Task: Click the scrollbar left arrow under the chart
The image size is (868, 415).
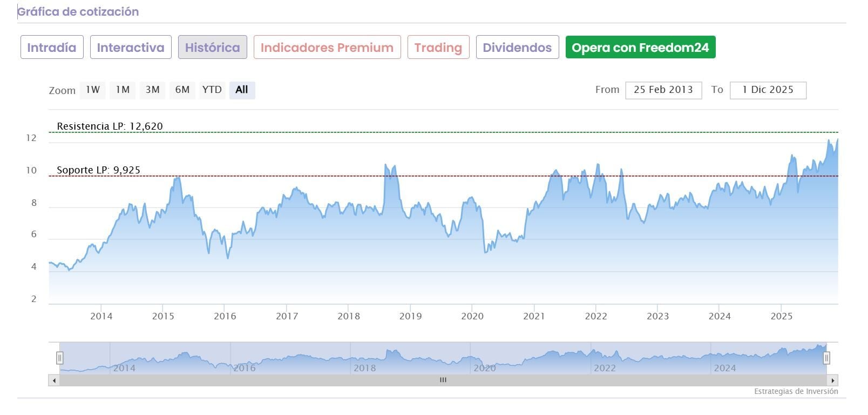Action: click(x=54, y=380)
